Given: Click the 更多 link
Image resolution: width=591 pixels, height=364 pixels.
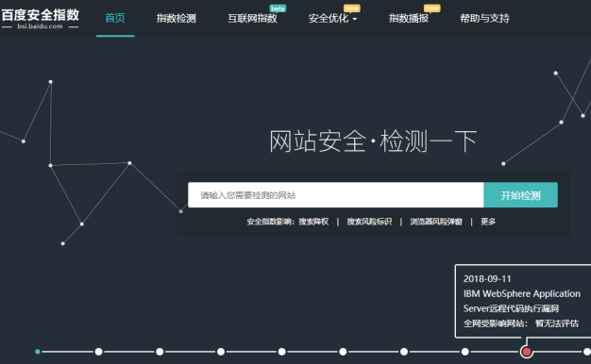Looking at the screenshot, I should [x=488, y=222].
